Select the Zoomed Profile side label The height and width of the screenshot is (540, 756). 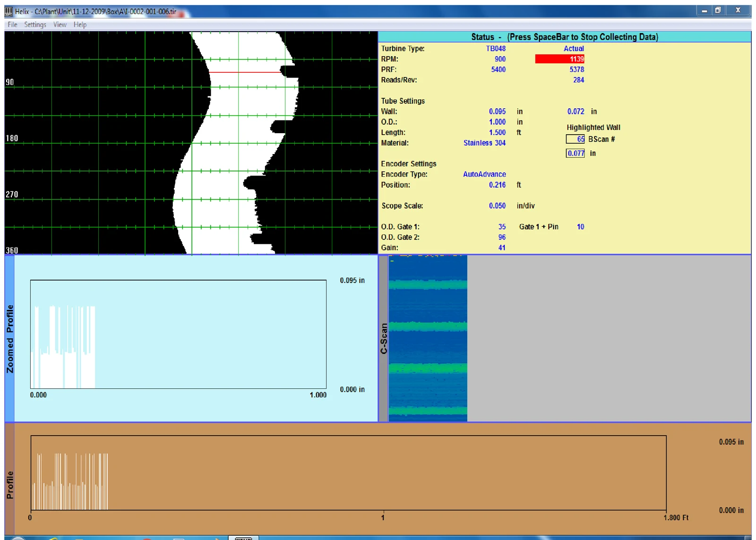click(9, 338)
